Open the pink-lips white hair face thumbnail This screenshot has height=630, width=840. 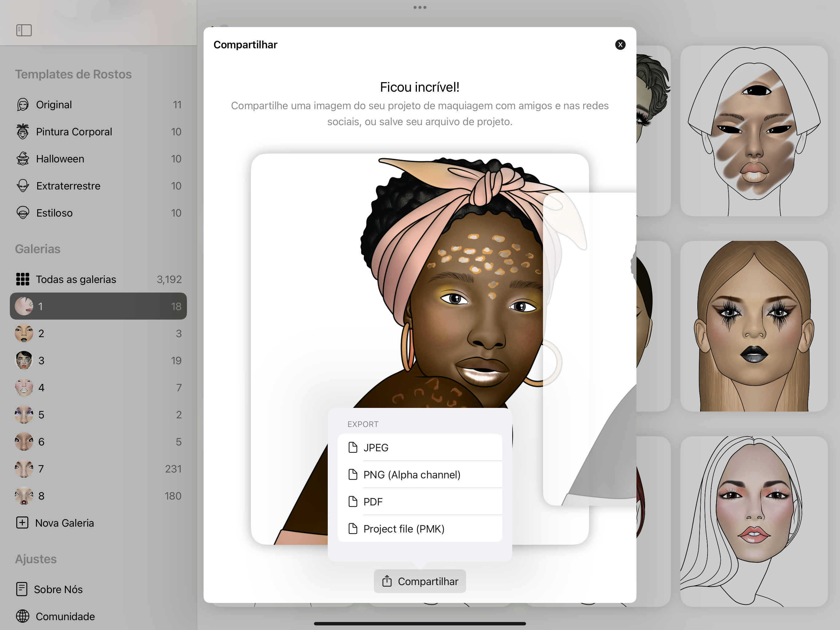(x=754, y=521)
